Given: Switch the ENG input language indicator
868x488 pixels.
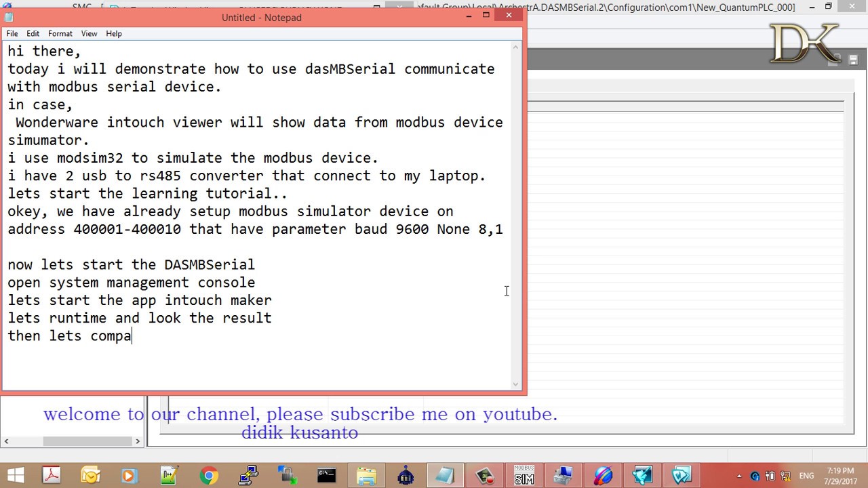Looking at the screenshot, I should [x=806, y=476].
